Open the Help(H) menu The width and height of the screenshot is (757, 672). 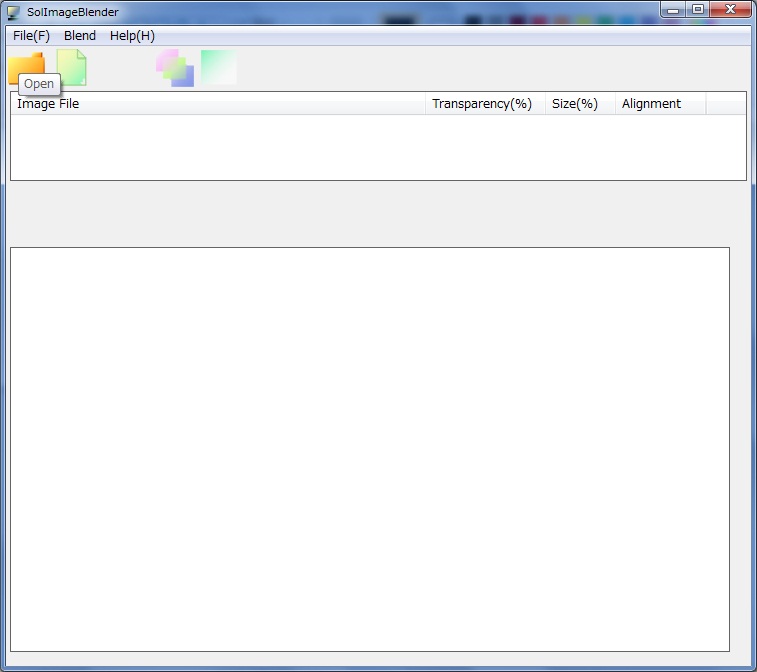pos(132,36)
